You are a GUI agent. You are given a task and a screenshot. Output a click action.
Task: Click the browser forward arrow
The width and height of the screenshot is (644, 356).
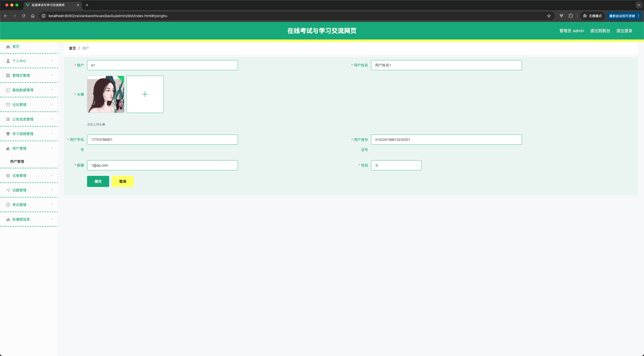tap(15, 16)
